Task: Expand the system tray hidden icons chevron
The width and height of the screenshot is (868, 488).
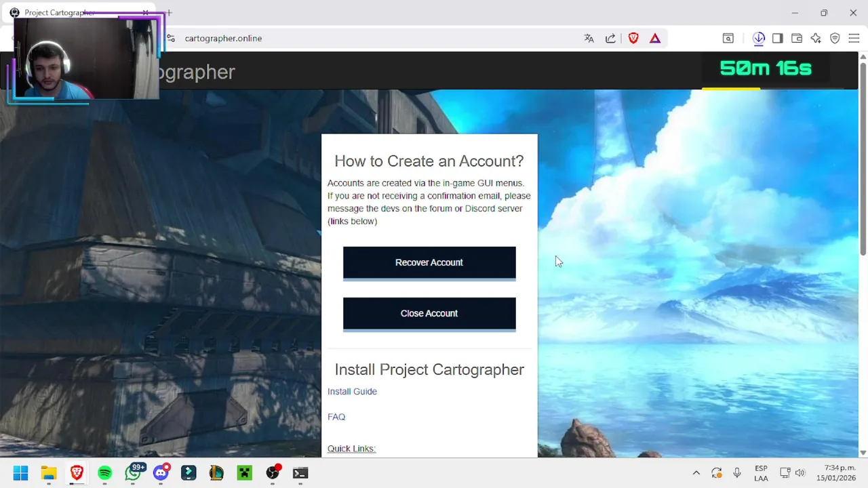Action: (696, 473)
